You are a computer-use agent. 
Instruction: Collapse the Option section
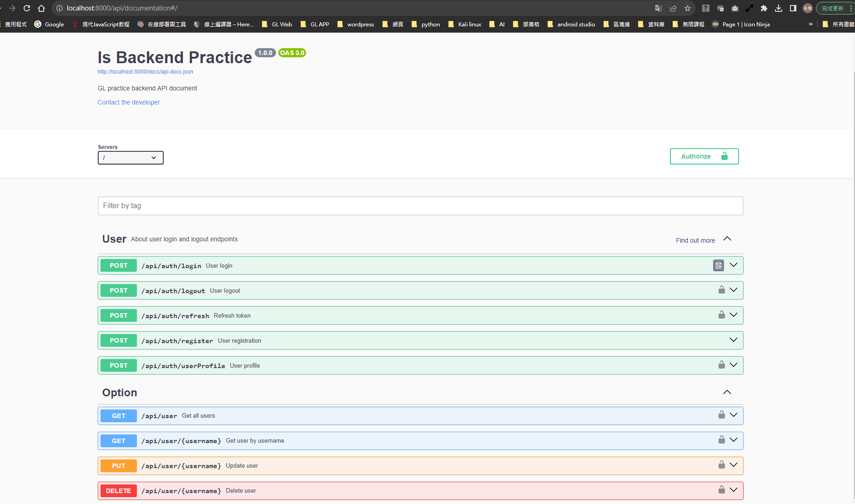(727, 391)
